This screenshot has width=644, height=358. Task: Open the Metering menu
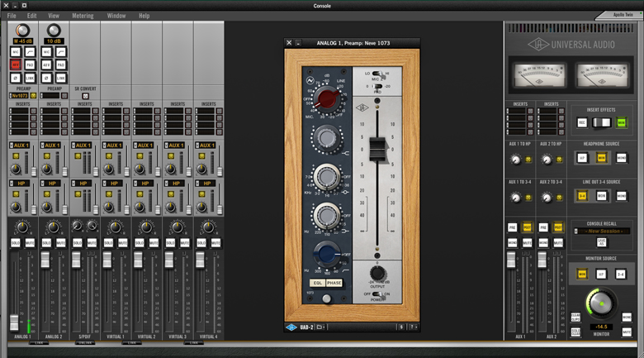pos(83,16)
